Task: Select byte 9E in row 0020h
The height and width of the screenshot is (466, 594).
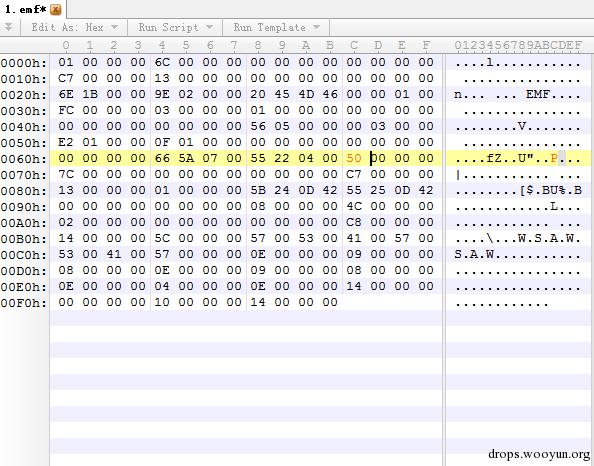Action: [162, 94]
